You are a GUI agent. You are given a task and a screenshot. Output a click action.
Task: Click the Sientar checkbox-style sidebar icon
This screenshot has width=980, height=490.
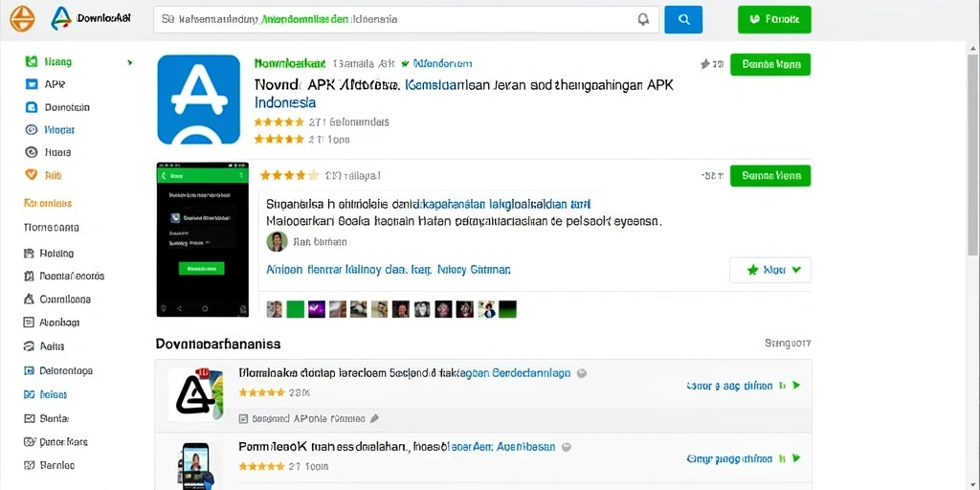point(29,418)
